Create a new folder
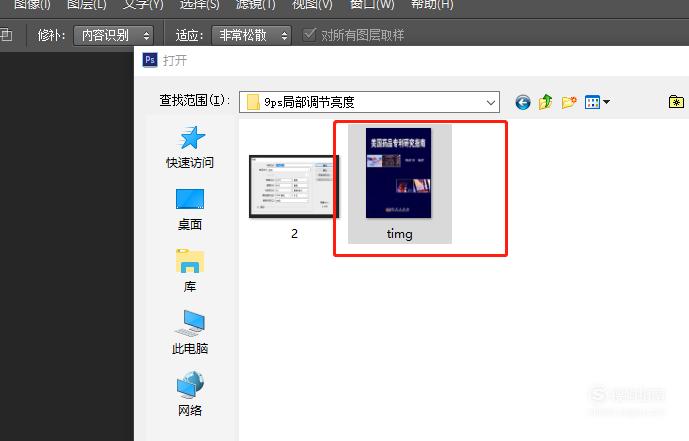689x441 pixels. click(x=569, y=102)
